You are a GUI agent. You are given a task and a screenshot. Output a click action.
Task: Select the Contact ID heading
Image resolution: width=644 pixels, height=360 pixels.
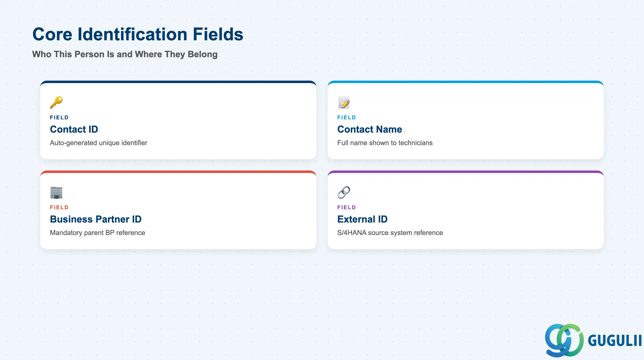(74, 129)
